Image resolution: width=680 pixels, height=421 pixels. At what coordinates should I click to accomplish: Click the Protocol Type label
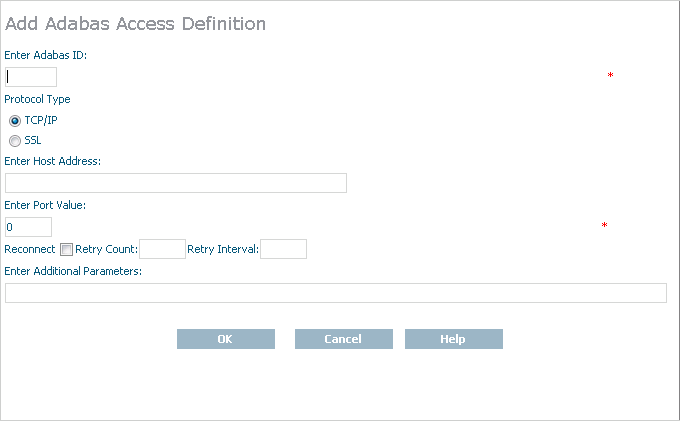37,99
